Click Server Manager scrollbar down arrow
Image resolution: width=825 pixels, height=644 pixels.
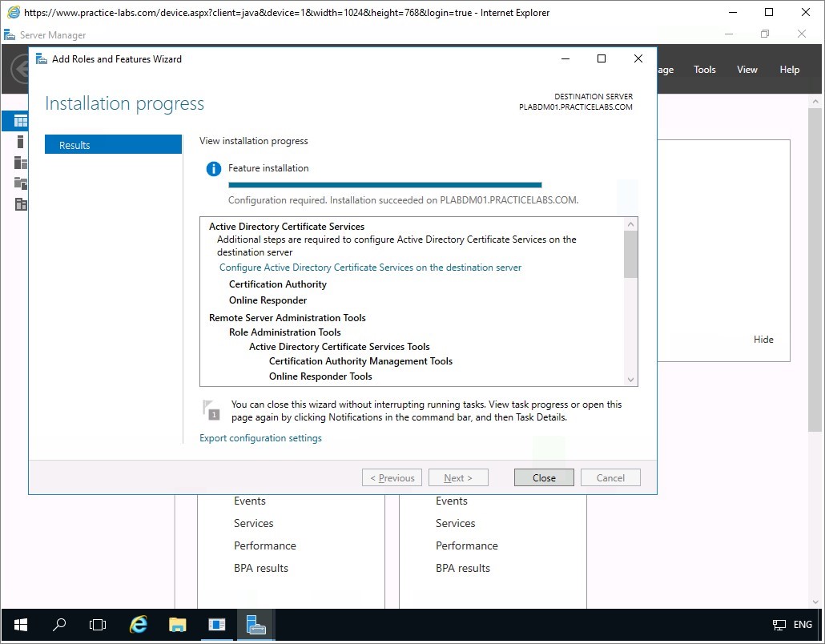(x=815, y=602)
